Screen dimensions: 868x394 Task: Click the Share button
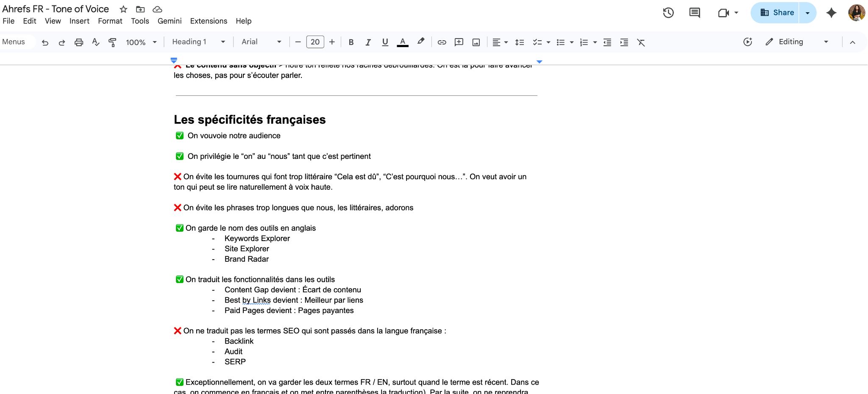(775, 13)
